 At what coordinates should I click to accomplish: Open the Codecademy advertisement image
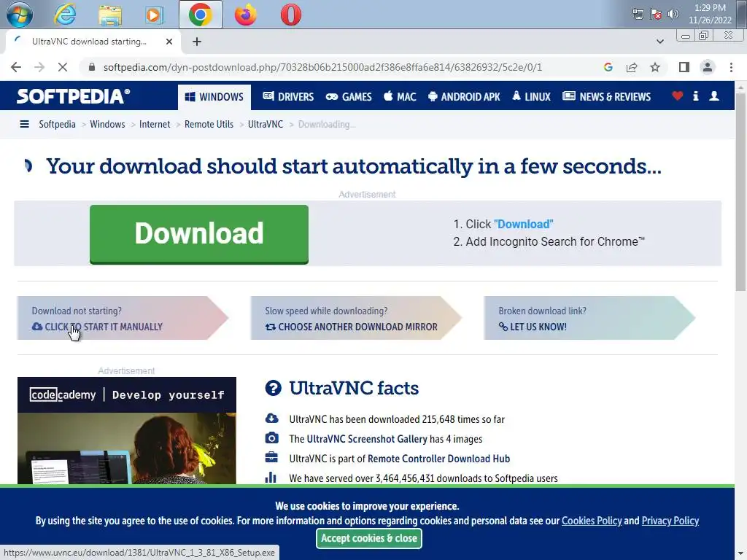[127, 430]
